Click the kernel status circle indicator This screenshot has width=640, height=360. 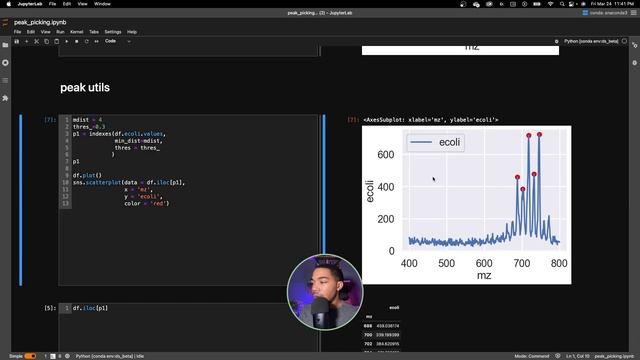[x=624, y=41]
